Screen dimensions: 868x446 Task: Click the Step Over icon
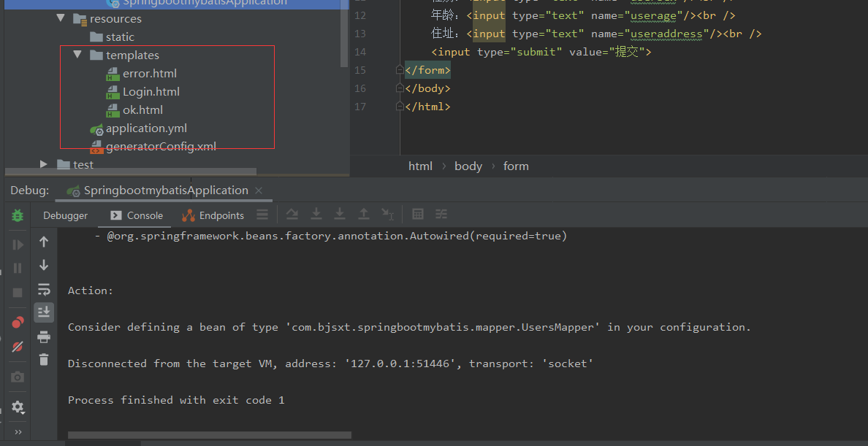(292, 215)
